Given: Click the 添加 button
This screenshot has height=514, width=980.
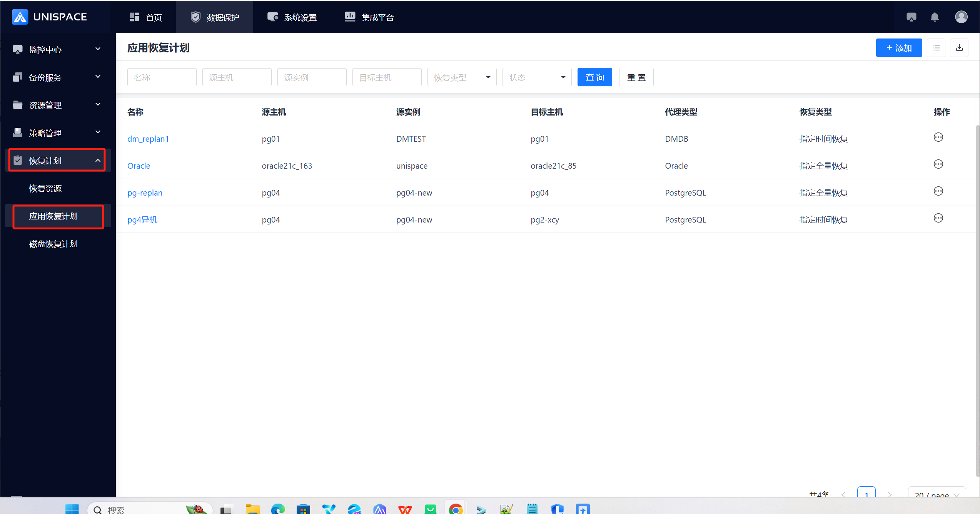Looking at the screenshot, I should [899, 48].
